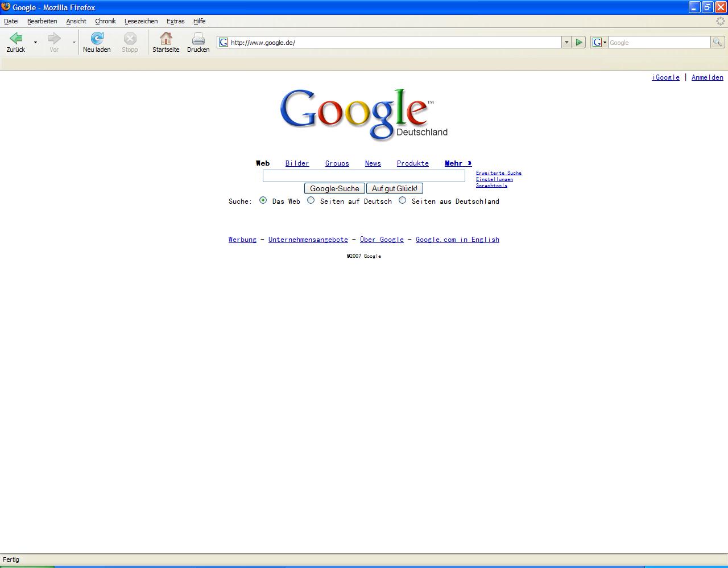Image resolution: width=728 pixels, height=568 pixels.
Task: Click the Mehr » link
Action: click(x=458, y=163)
